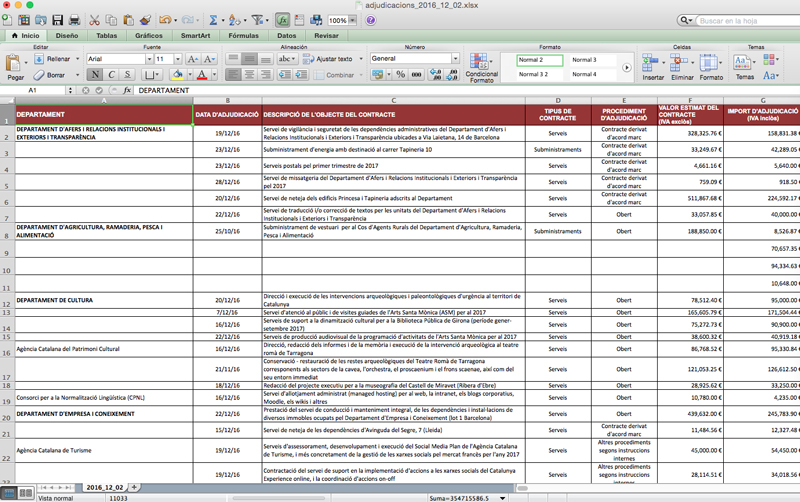Open the Fórmulas ribbon tab
This screenshot has width=800, height=502.
(243, 36)
